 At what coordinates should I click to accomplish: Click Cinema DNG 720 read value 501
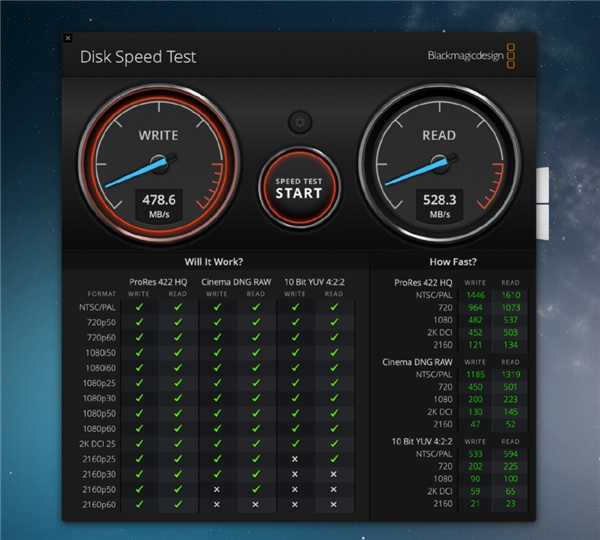coord(511,387)
